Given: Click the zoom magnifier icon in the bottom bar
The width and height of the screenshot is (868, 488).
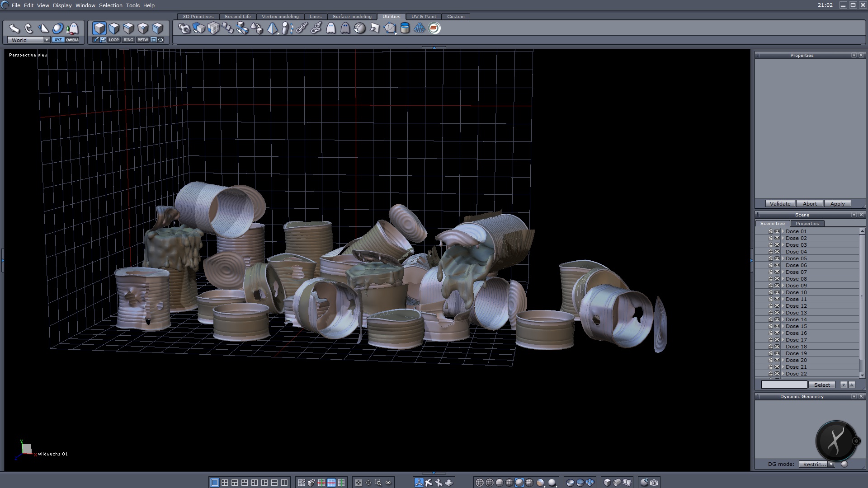Looking at the screenshot, I should pos(379,483).
